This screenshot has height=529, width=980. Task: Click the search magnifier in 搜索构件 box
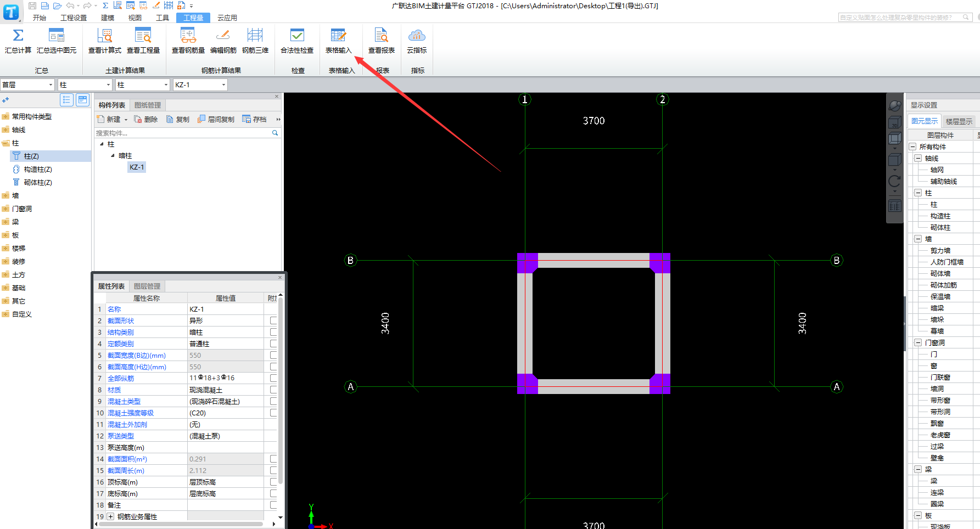(x=275, y=133)
